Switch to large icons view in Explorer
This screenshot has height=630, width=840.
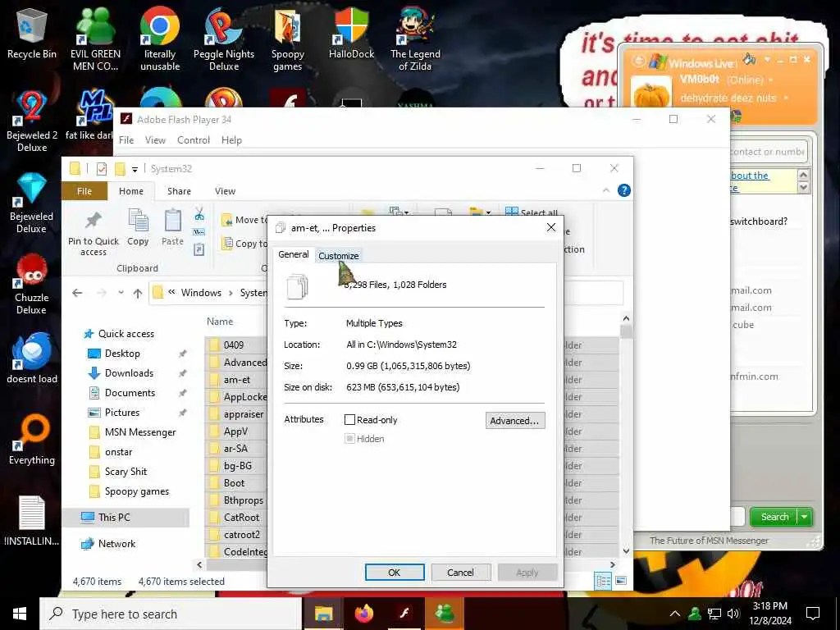tap(620, 581)
